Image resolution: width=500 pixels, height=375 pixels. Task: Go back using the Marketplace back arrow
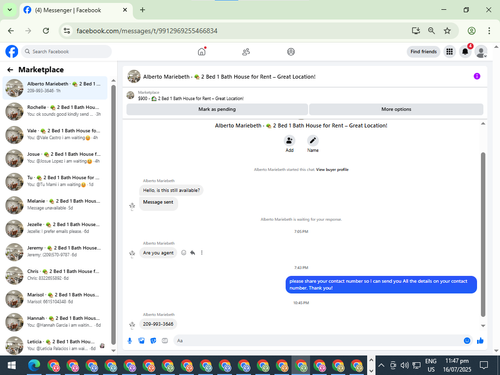point(10,70)
